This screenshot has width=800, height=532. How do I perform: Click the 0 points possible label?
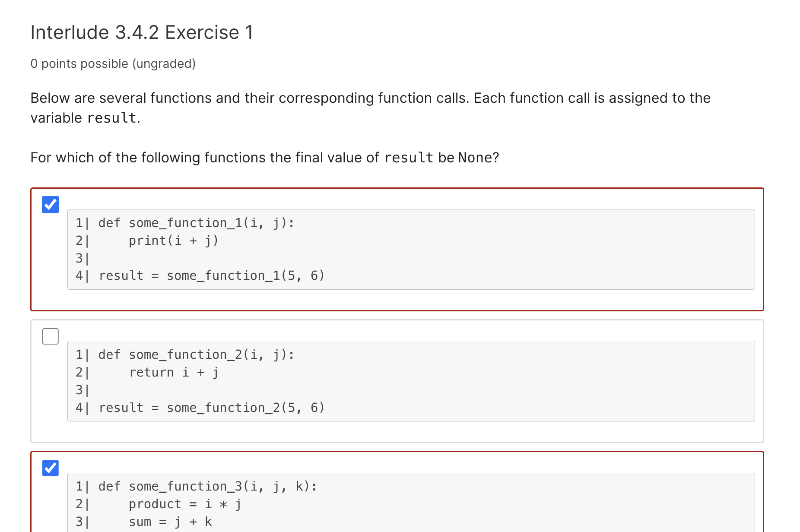[113, 63]
